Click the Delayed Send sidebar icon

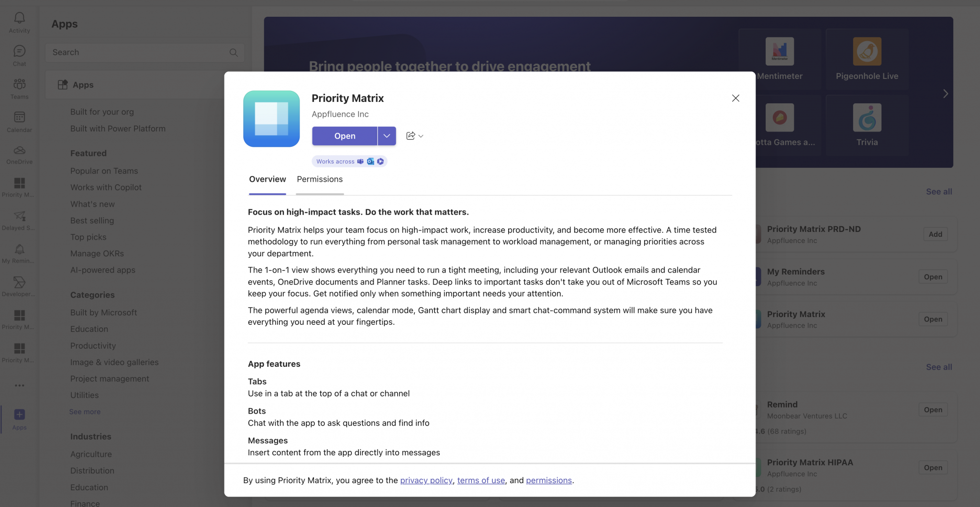[19, 220]
